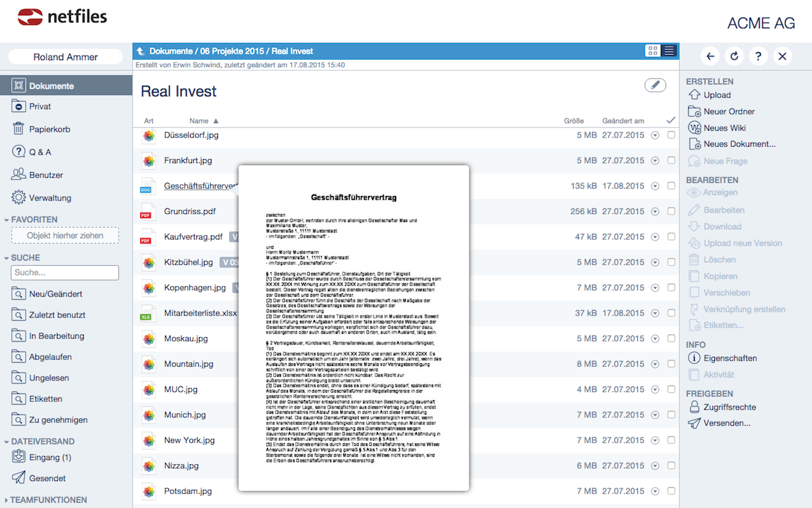Open Papierkorb in the sidebar
The width and height of the screenshot is (812, 508).
[49, 129]
